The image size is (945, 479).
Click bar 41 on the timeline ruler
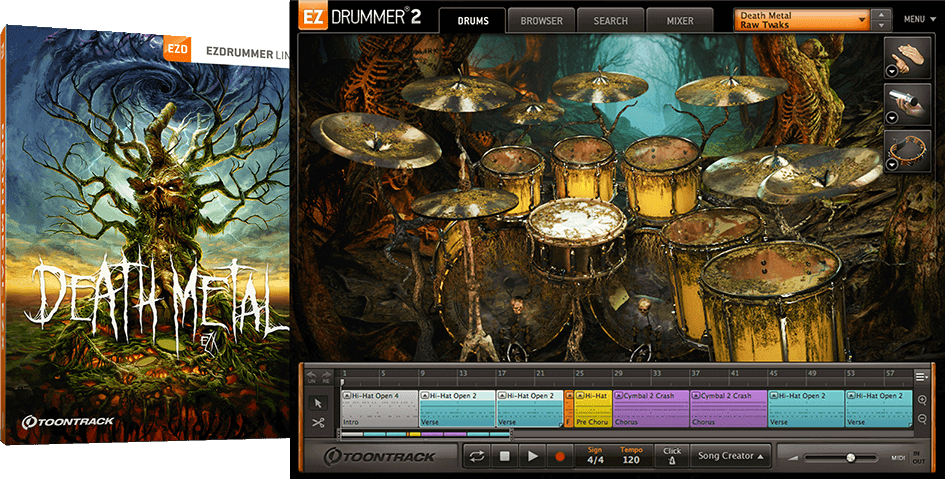(735, 374)
